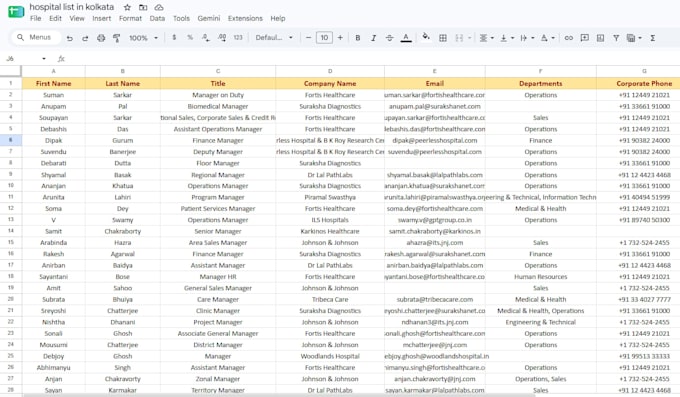This screenshot has width=680, height=397.
Task: Increase decimal places
Action: (x=222, y=38)
